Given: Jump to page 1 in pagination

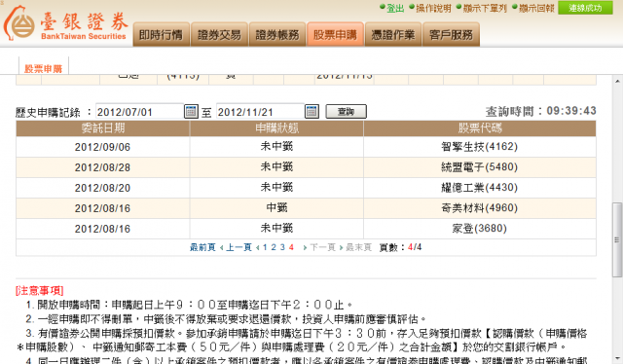Looking at the screenshot, I should pyautogui.click(x=265, y=247).
